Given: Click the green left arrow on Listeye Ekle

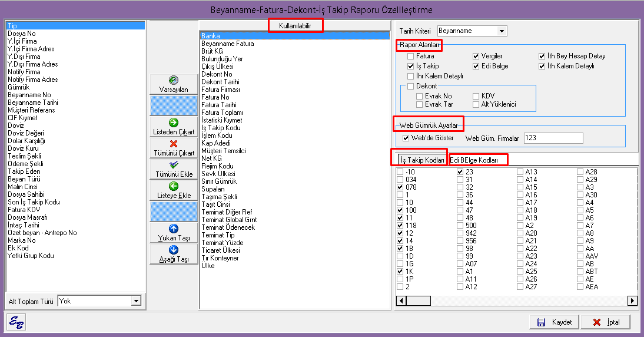Looking at the screenshot, I should (174, 186).
